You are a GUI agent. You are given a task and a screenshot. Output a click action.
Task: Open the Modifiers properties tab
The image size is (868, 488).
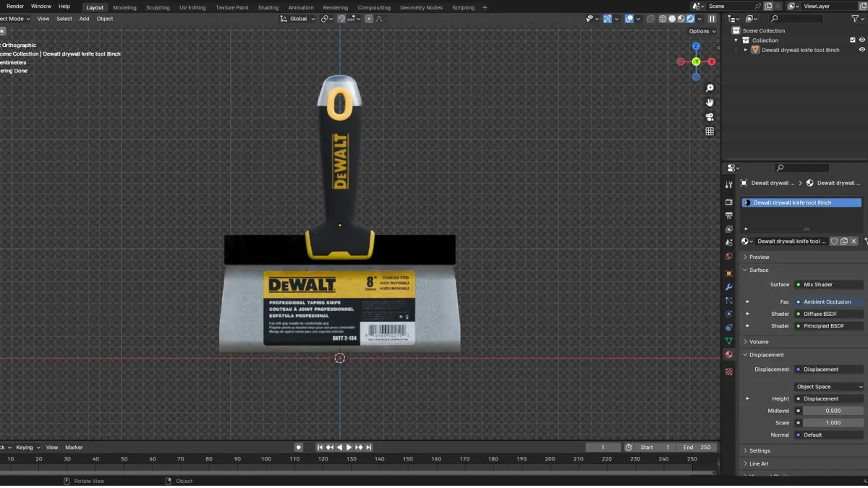(728, 287)
